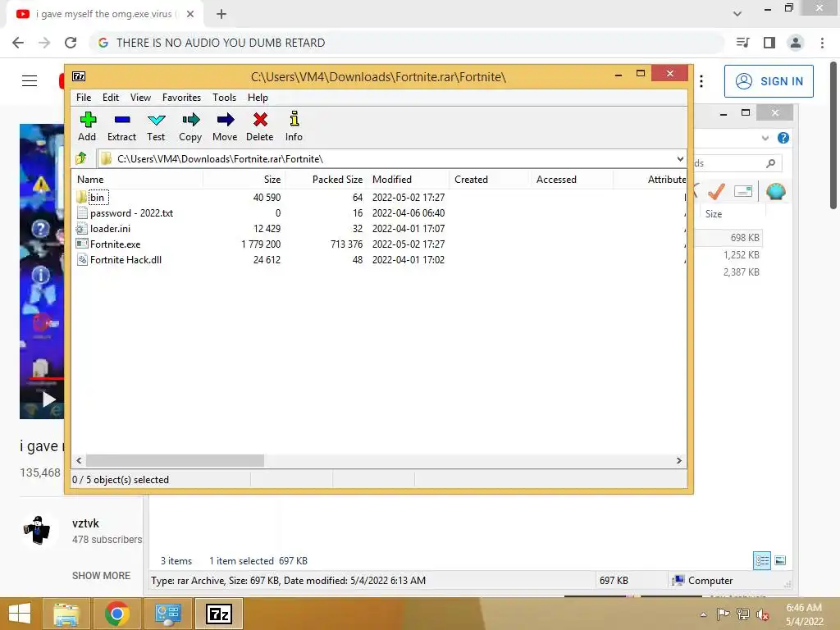The width and height of the screenshot is (840, 630).
Task: Open File Explorer from taskbar
Action: click(x=66, y=614)
